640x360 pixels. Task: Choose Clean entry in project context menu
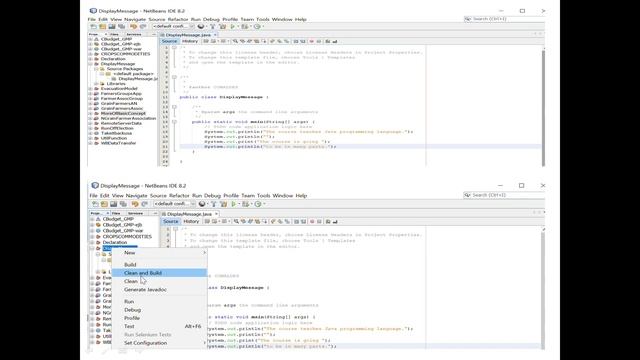point(160,281)
